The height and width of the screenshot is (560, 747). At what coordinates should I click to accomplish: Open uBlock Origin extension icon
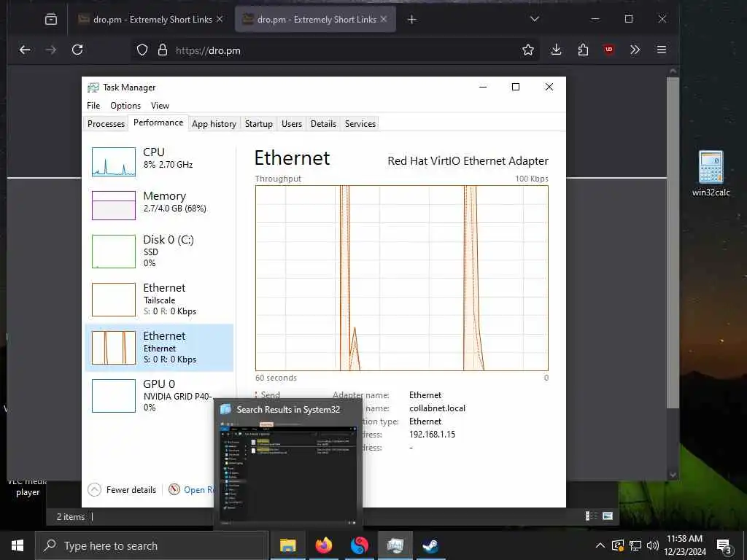tap(609, 50)
